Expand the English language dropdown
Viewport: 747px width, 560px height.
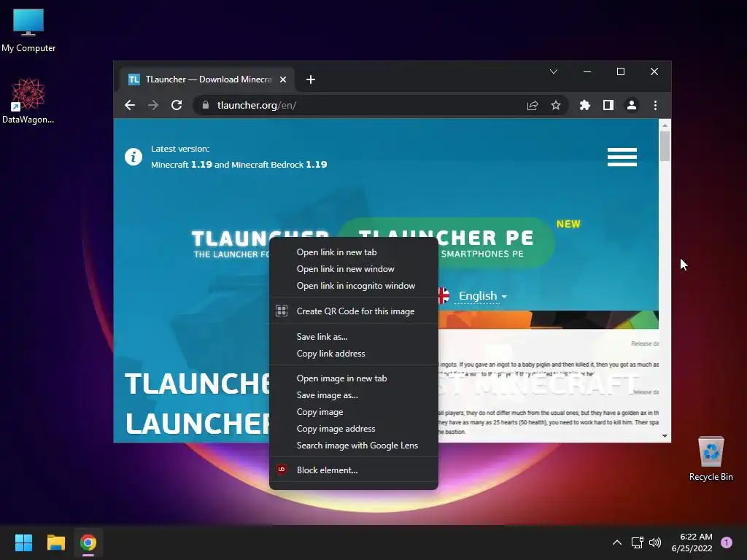tap(483, 296)
